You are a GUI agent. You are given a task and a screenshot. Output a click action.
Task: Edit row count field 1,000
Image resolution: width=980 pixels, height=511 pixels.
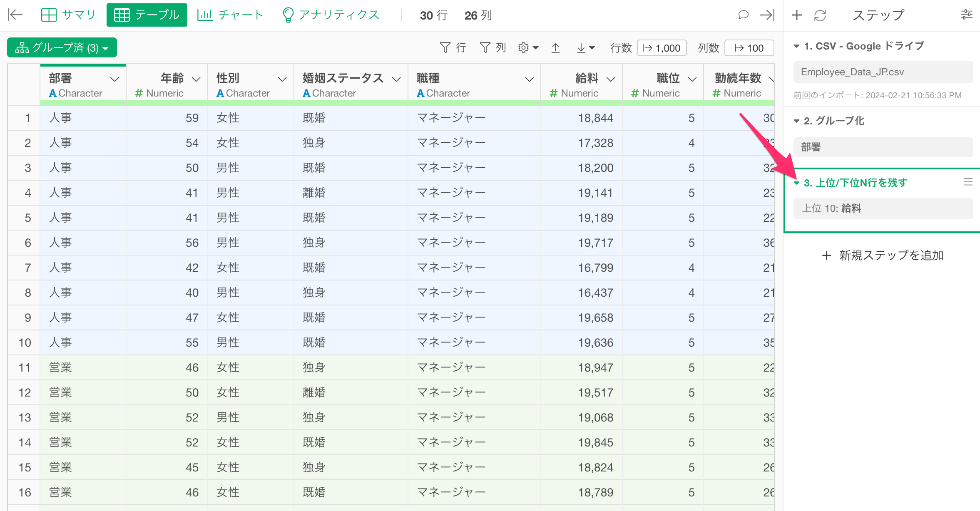tap(662, 48)
